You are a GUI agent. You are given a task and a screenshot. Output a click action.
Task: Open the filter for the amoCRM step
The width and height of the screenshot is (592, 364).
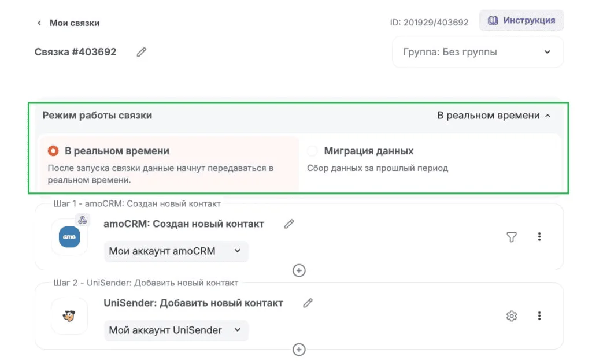[511, 236]
